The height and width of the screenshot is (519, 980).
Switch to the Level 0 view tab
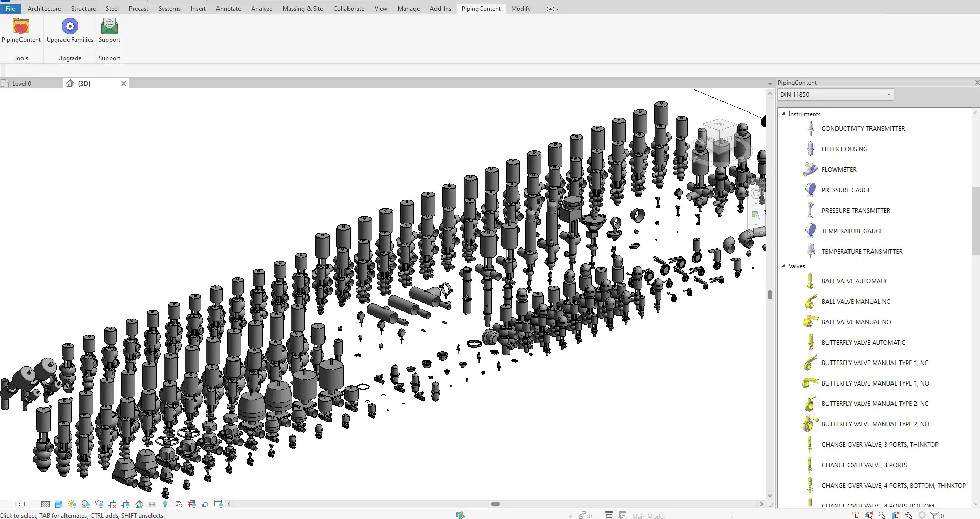tap(22, 84)
